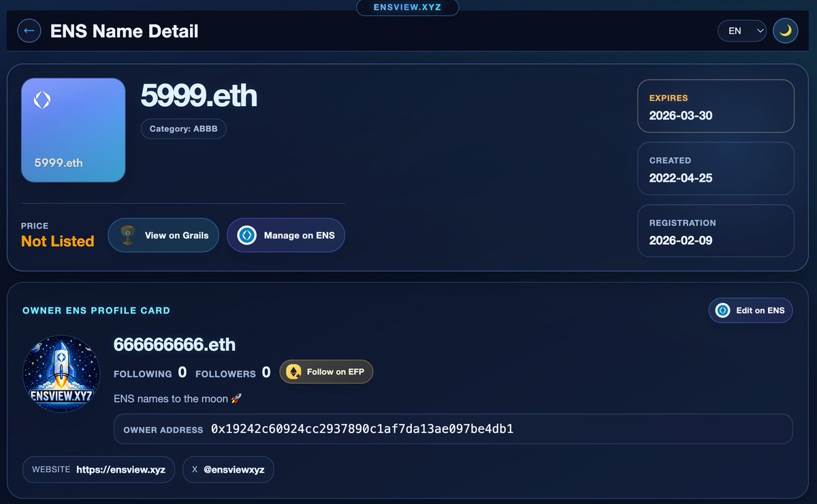The height and width of the screenshot is (504, 817).
Task: Select the owner address field
Action: coord(453,429)
